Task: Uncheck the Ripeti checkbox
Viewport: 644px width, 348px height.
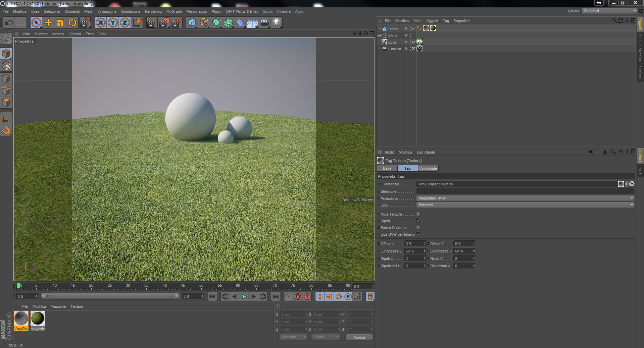Action: tap(418, 221)
